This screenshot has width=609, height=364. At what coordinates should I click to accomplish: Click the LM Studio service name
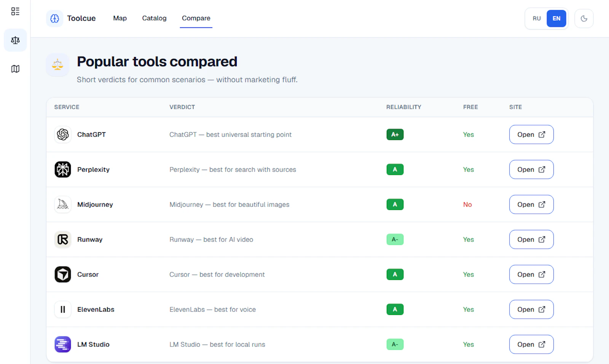pyautogui.click(x=93, y=344)
